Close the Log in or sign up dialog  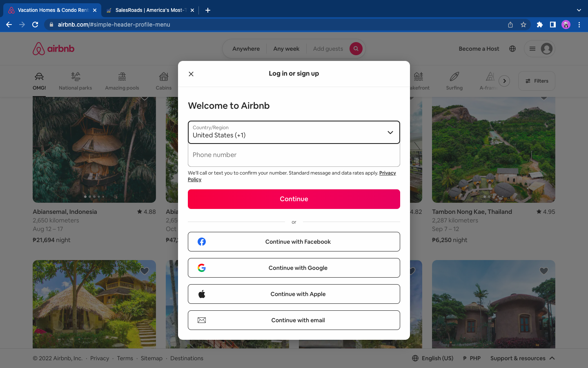click(191, 74)
